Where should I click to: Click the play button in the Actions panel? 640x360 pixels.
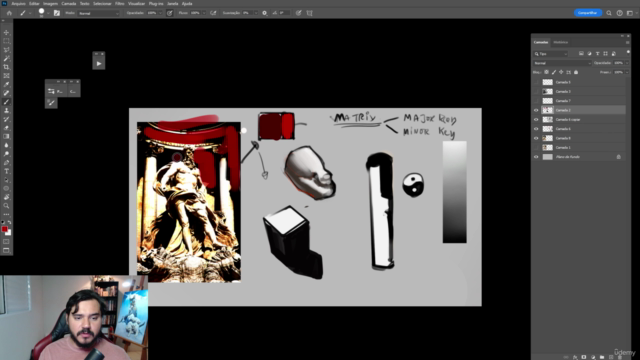(x=99, y=64)
